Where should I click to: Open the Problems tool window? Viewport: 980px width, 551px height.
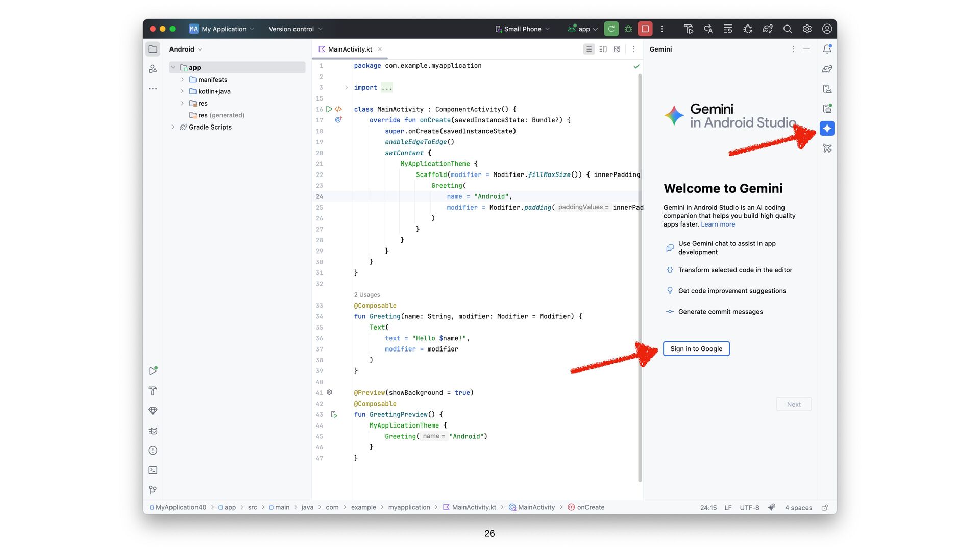click(x=153, y=450)
